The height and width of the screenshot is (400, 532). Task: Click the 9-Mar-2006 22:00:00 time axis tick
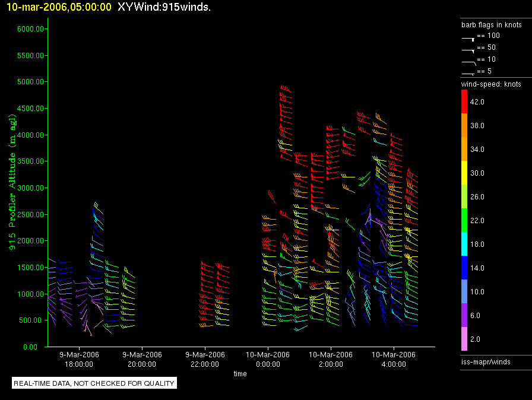point(205,359)
